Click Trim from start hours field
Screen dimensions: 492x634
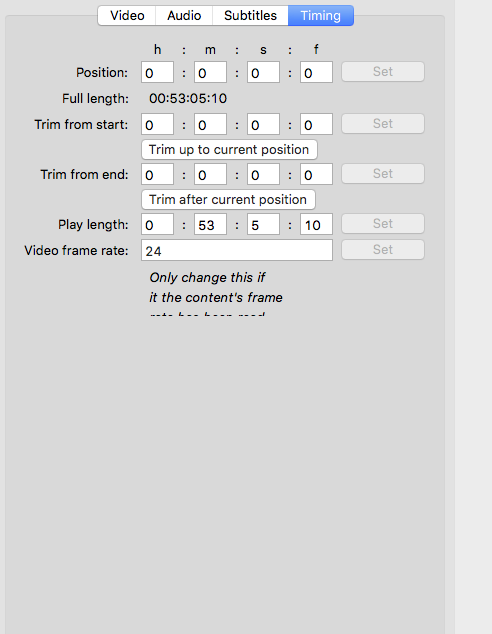[x=157, y=124]
